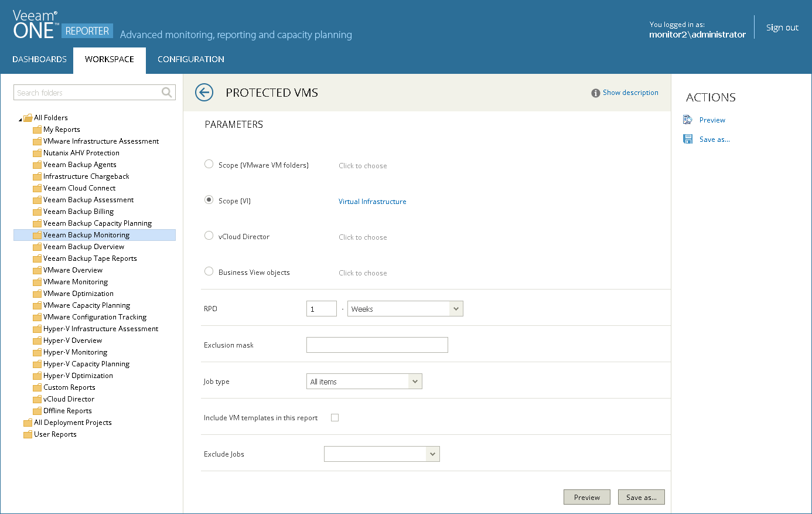This screenshot has height=514, width=812.
Task: Open the RPO Weeks unit dropdown
Action: [x=456, y=309]
